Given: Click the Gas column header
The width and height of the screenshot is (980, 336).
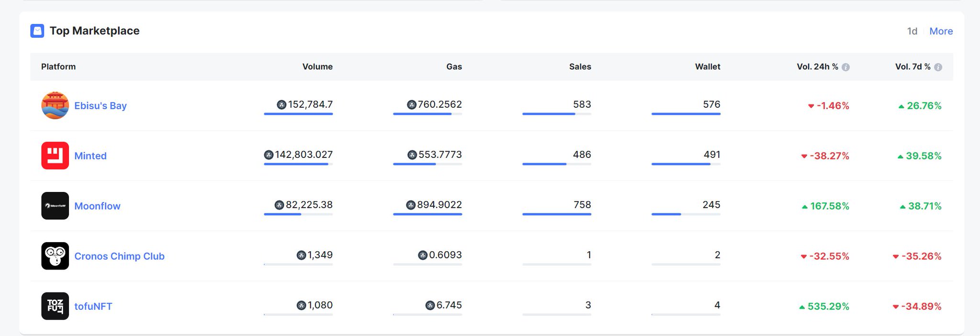Looking at the screenshot, I should pos(454,67).
